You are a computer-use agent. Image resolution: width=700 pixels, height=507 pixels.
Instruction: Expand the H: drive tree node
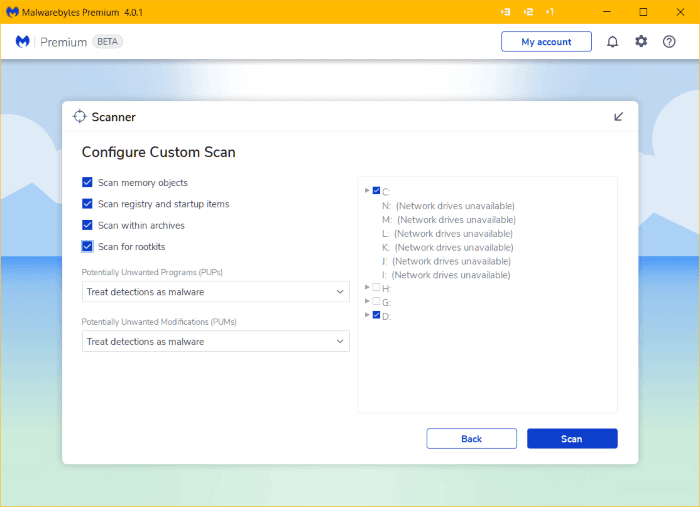click(367, 287)
